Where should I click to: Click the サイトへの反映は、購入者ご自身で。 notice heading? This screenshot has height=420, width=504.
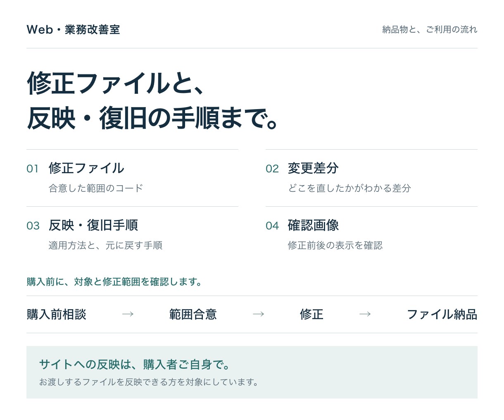tap(135, 365)
